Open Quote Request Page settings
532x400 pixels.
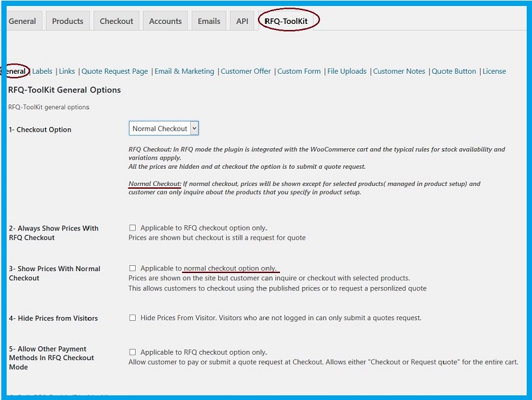click(x=114, y=71)
